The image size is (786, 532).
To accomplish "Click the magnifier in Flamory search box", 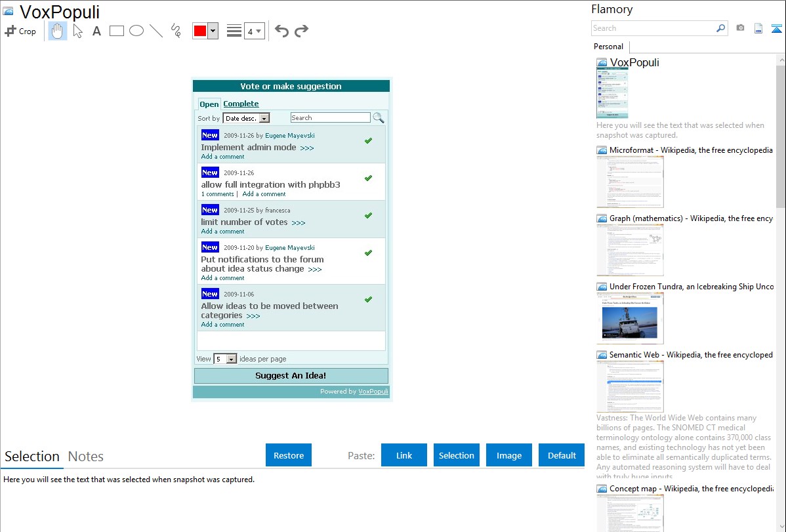I will (x=720, y=28).
